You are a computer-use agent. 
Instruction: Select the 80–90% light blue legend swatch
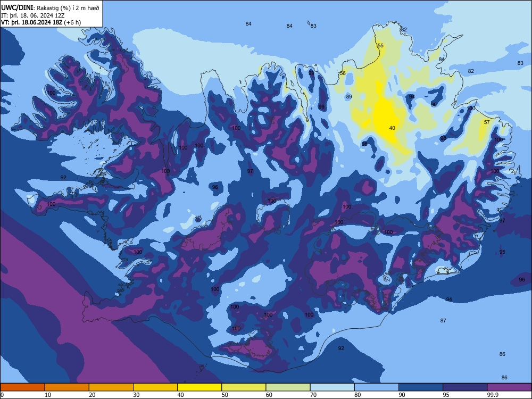pos(377,387)
